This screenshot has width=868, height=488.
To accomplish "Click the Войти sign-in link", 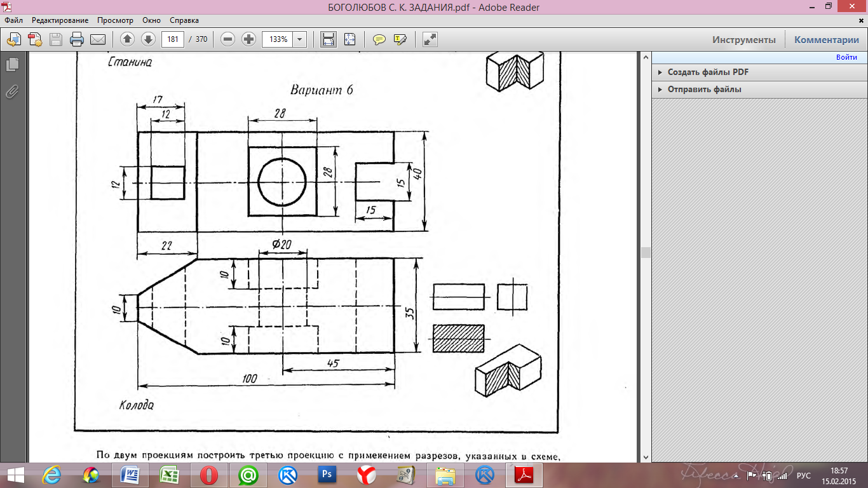I will point(846,57).
